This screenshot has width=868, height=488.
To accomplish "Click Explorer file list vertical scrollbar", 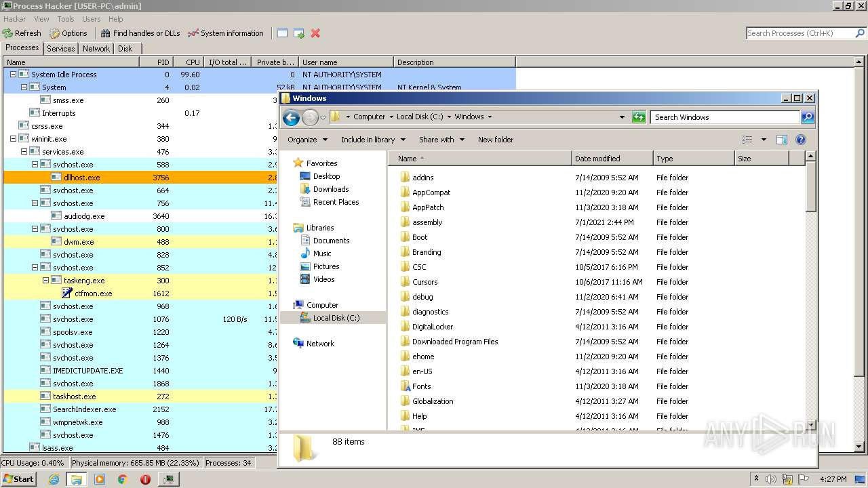I will [810, 291].
